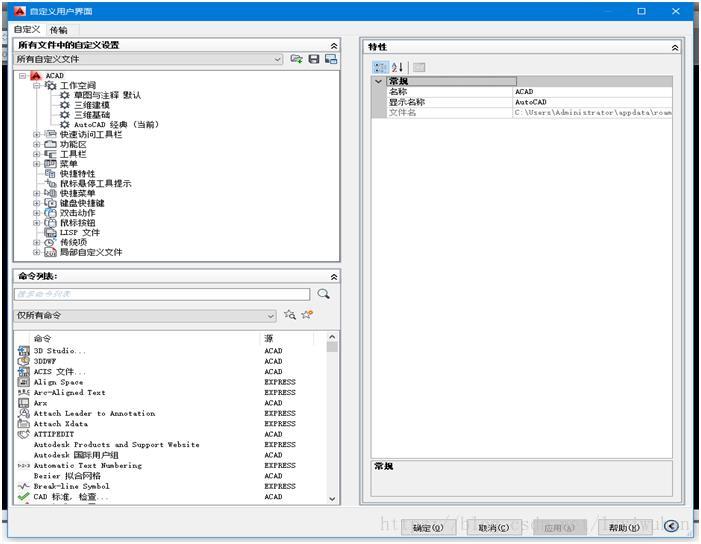Click the 显示名称 value AutoCAD cell
This screenshot has width=701, height=544.
tap(592, 102)
